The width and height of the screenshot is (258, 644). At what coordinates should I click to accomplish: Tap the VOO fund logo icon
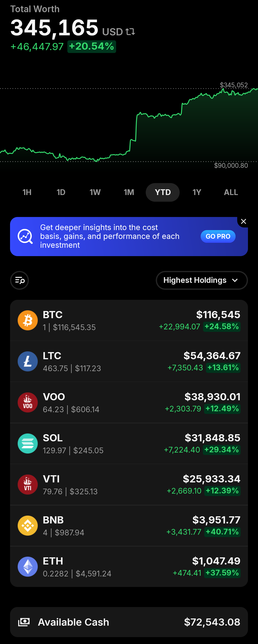pos(28,402)
